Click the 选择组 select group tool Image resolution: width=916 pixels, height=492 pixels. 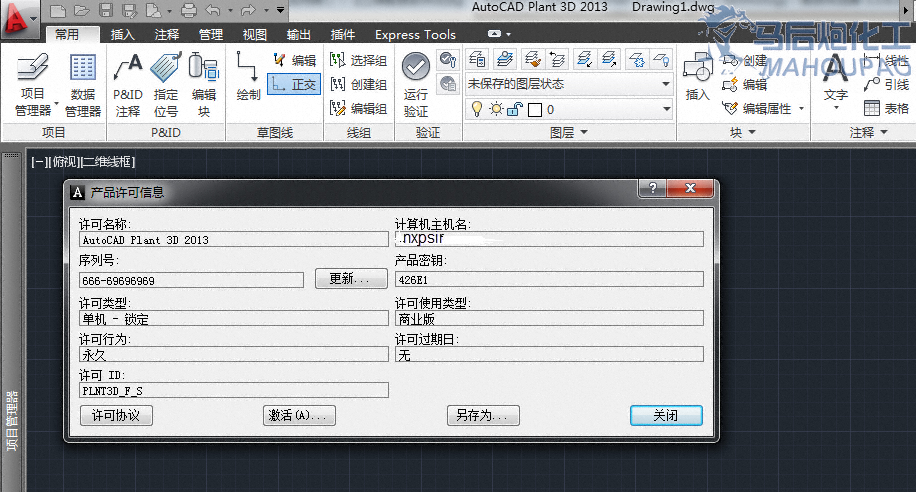tap(358, 60)
